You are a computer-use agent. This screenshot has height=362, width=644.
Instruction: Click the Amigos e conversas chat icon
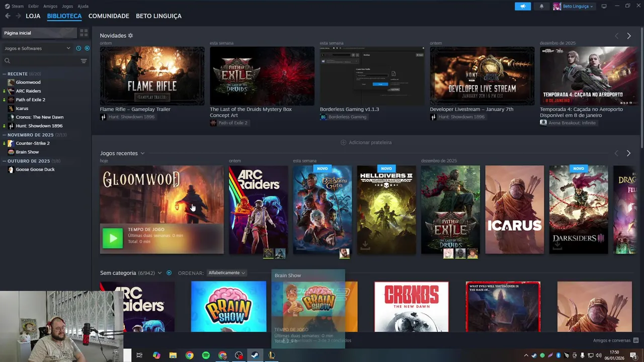pyautogui.click(x=636, y=340)
